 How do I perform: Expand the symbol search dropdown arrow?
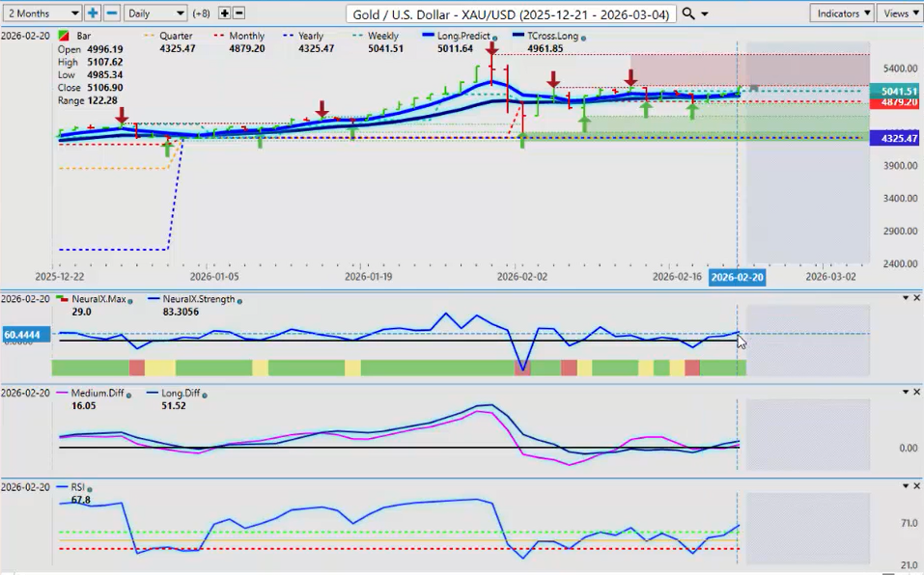pyautogui.click(x=705, y=14)
